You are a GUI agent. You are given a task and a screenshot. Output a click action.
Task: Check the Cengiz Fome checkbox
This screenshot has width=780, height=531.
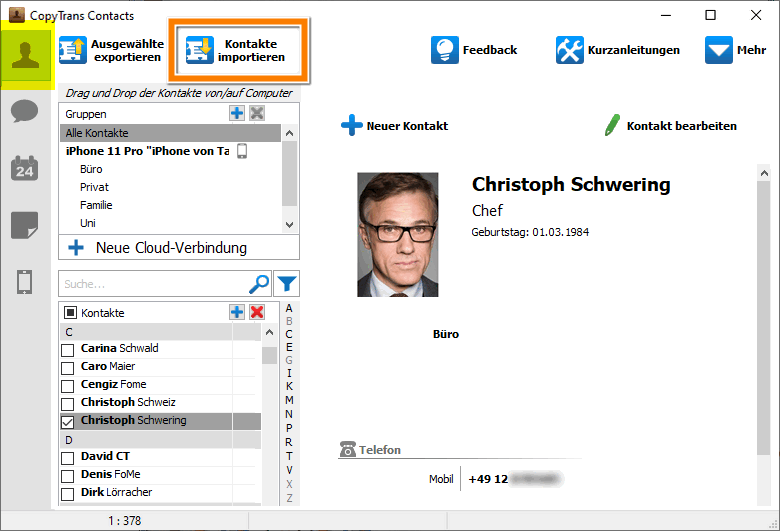tap(68, 386)
